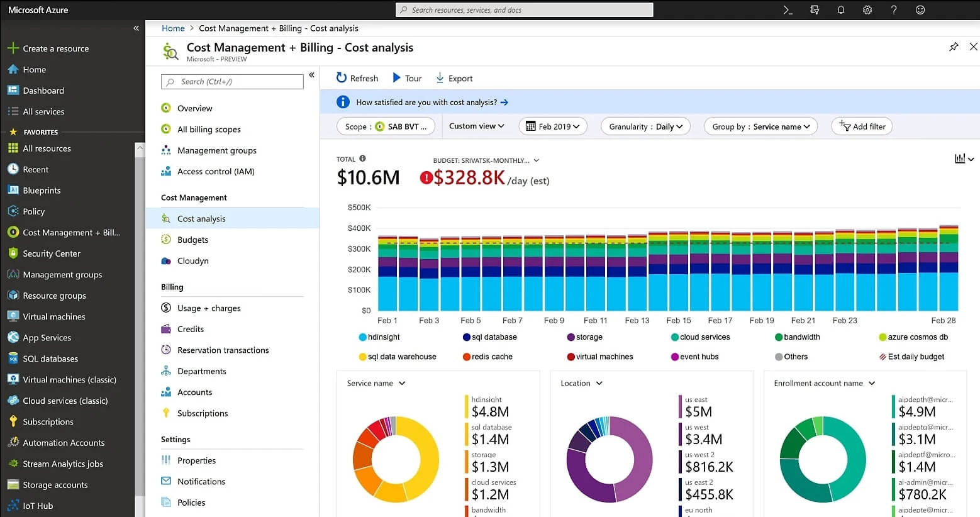
Task: Pin the Cost analysis blade
Action: pyautogui.click(x=954, y=47)
